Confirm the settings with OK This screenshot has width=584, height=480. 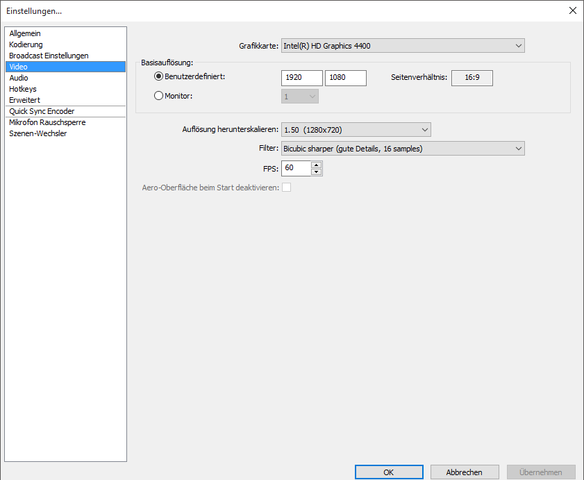389,472
